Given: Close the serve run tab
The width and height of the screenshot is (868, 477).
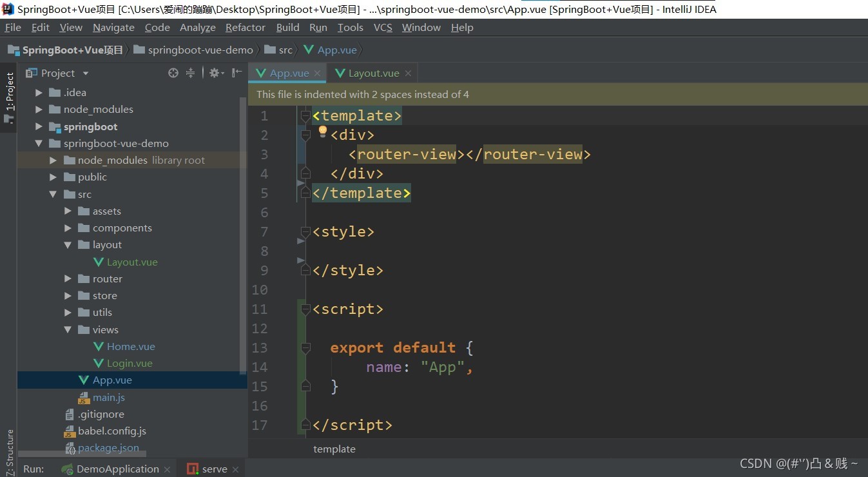Looking at the screenshot, I should point(236,469).
